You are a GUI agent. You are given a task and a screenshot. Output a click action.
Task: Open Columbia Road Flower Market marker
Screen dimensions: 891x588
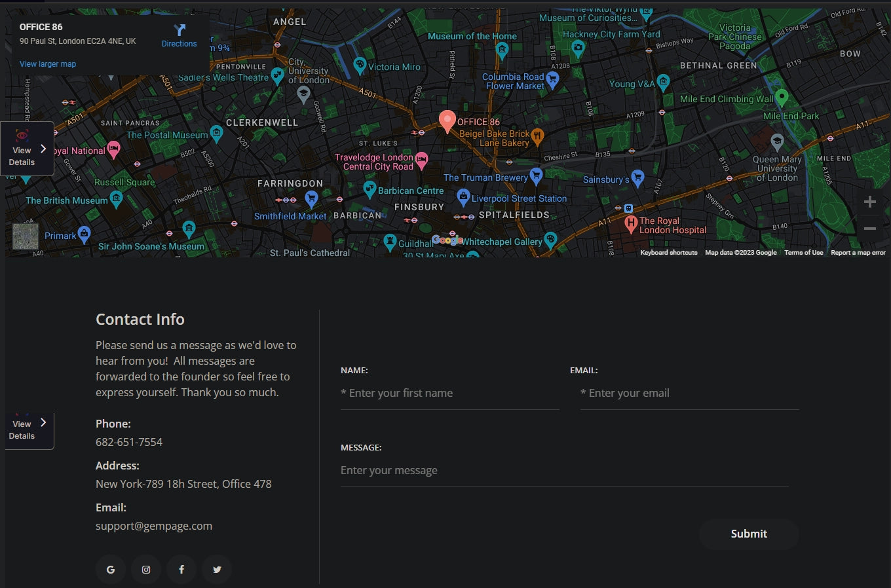552,80
